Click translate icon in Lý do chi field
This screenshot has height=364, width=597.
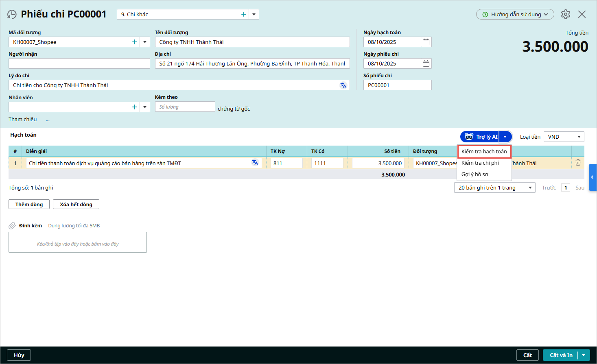(343, 85)
